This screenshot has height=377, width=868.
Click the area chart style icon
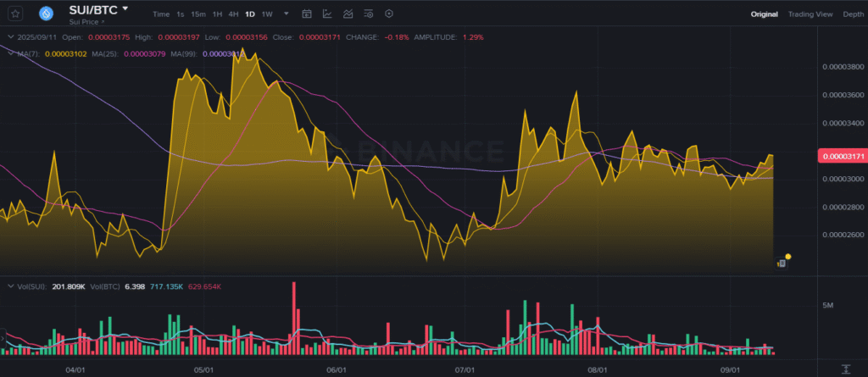348,14
